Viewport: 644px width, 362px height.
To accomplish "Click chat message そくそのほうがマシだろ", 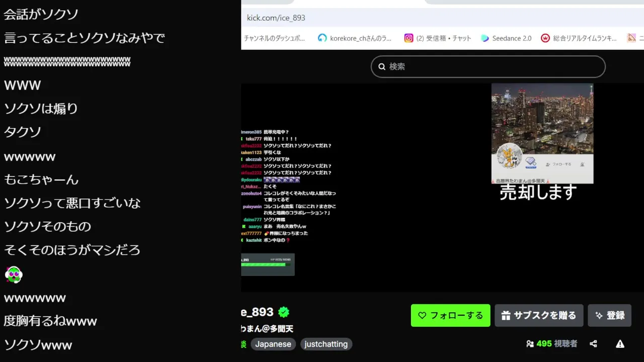I will 72,250.
